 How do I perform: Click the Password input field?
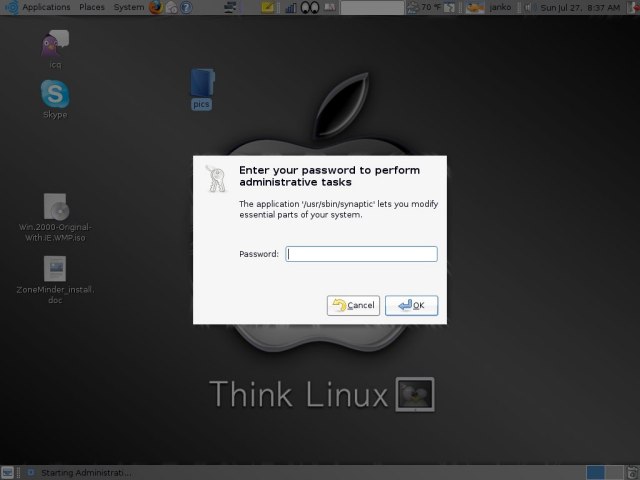coord(361,254)
